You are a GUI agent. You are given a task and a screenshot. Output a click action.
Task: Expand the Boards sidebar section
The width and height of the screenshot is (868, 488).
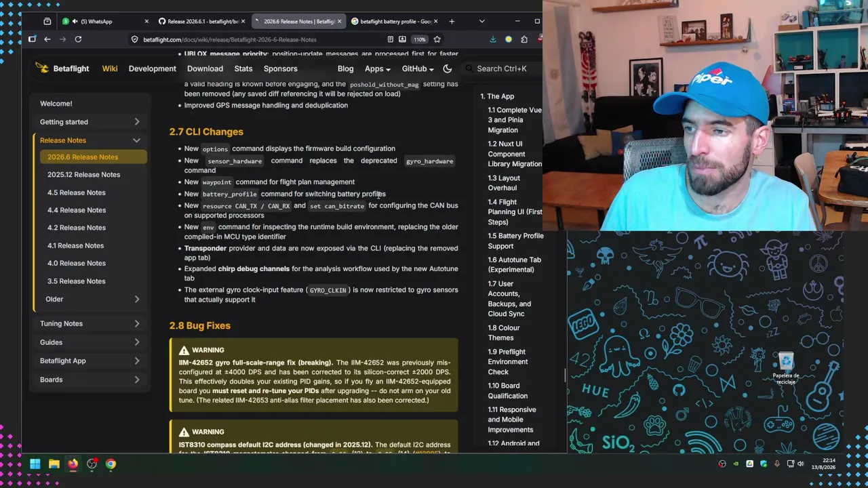[x=90, y=380]
